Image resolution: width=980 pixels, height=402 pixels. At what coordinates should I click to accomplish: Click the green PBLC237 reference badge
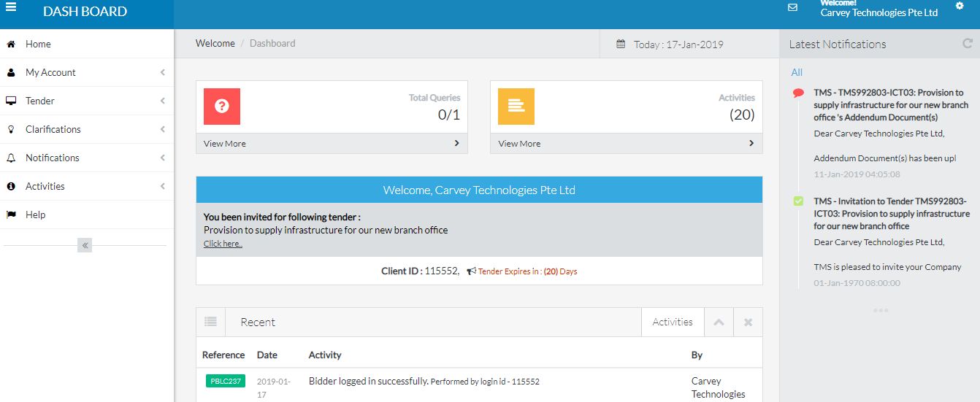pos(226,381)
